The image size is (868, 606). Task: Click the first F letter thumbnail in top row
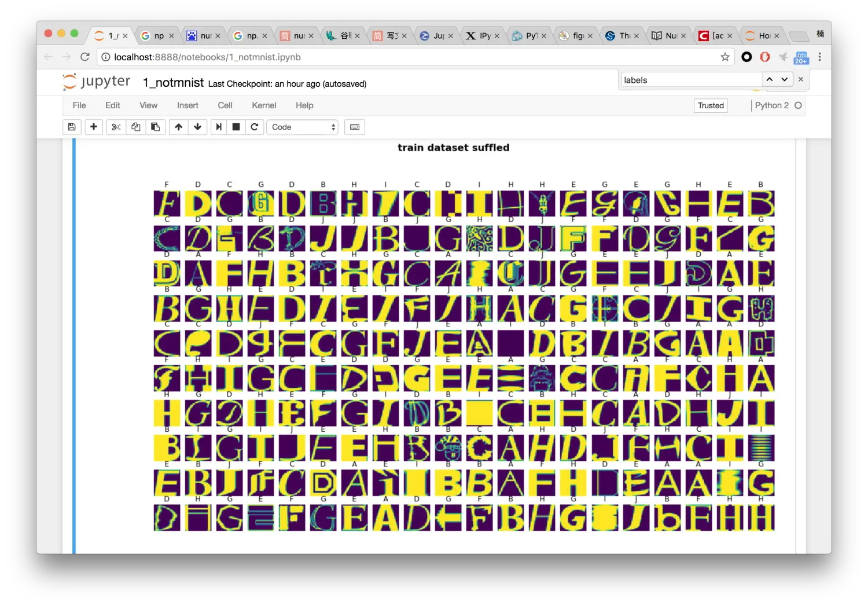[167, 204]
